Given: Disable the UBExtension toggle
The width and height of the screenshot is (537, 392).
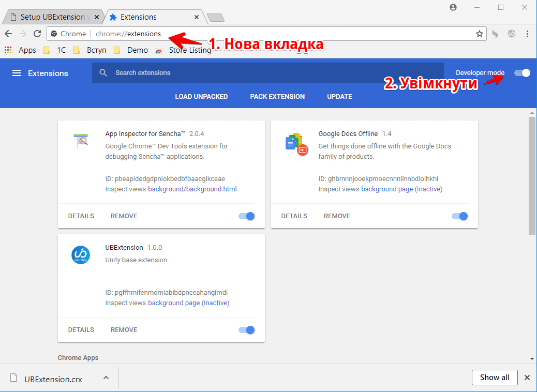Looking at the screenshot, I should point(247,330).
